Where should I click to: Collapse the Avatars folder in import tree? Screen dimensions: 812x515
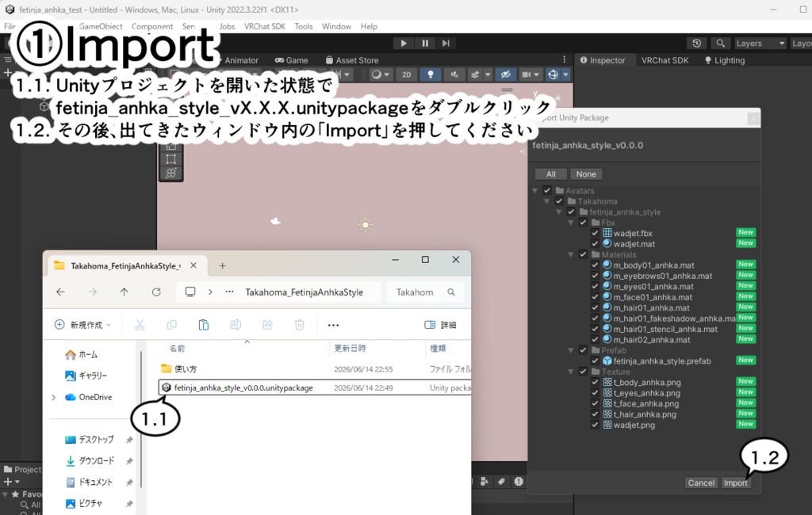(535, 190)
